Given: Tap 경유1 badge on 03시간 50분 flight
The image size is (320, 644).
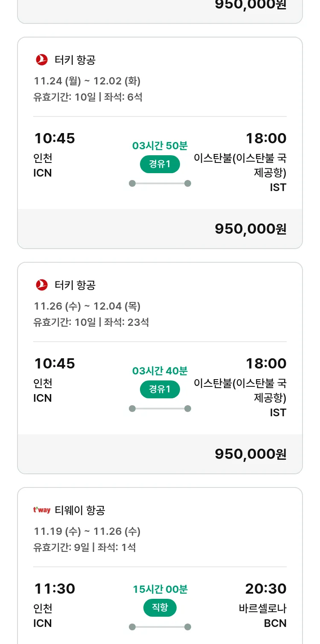Looking at the screenshot, I should pos(160,164).
